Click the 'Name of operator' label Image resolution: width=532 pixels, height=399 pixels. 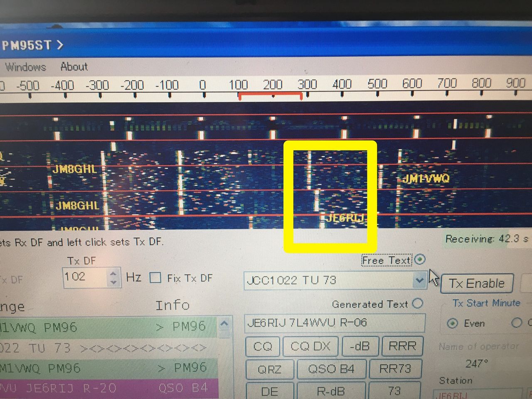click(x=479, y=346)
